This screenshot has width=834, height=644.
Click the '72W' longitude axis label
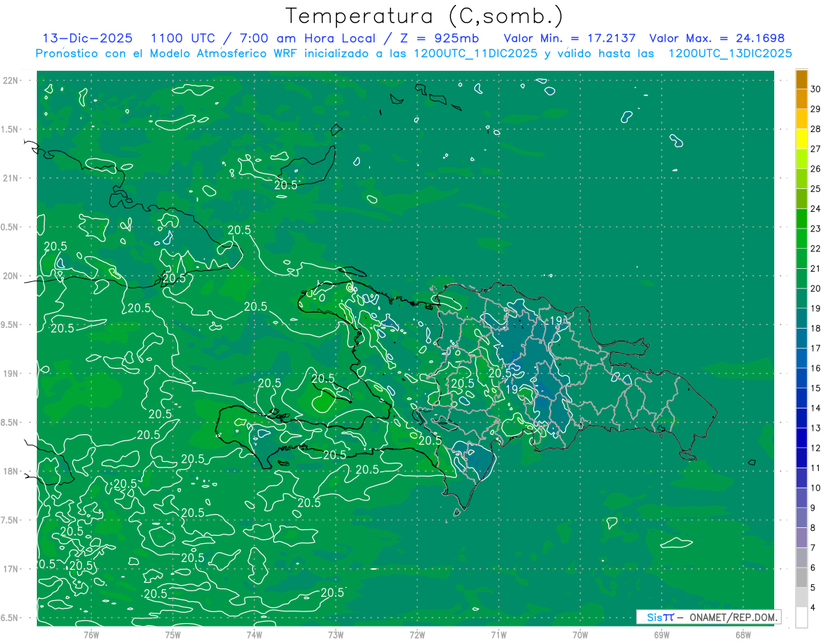click(417, 634)
